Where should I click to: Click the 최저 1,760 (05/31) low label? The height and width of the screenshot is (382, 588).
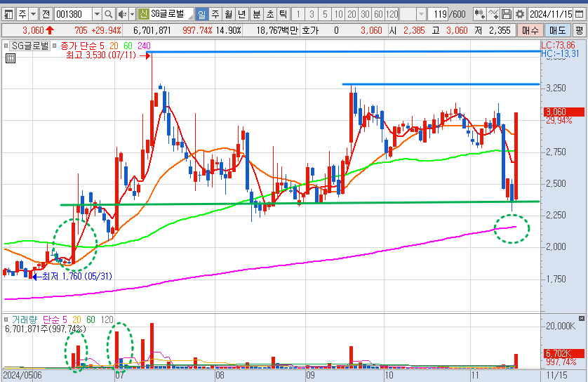[x=77, y=277]
